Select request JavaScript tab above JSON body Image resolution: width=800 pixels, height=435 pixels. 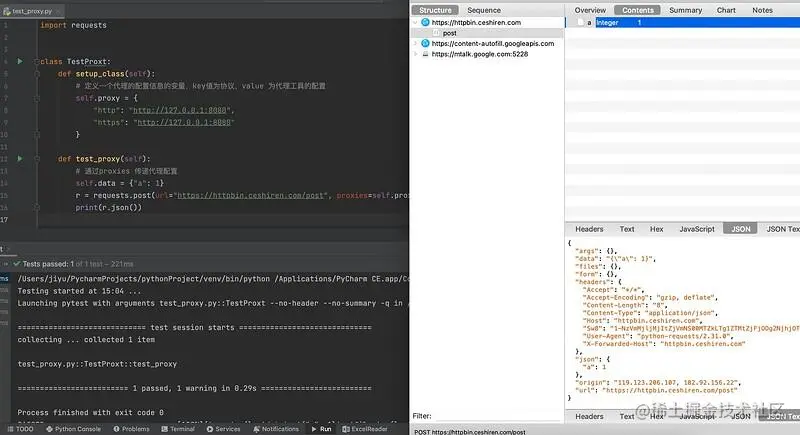point(696,229)
